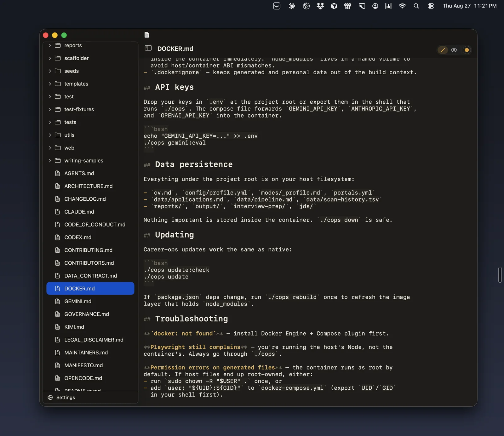Screen dimensions: 504x436
Task: Open the asterisk burst menu bar icon
Action: tap(292, 6)
